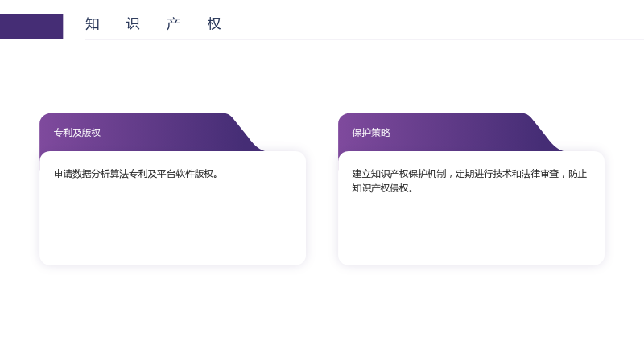The image size is (644, 362).
Task: Click the title character 识
Action: (x=133, y=24)
